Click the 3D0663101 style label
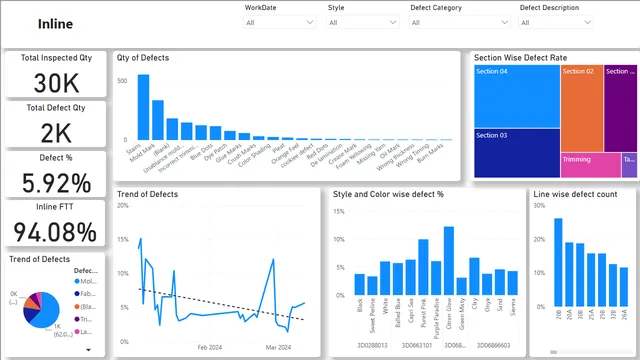The image size is (640, 360). click(x=417, y=345)
